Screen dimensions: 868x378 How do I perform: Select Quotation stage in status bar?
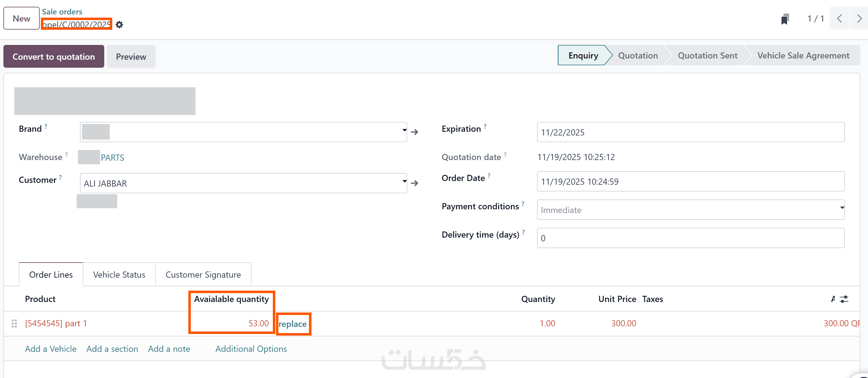coord(638,56)
